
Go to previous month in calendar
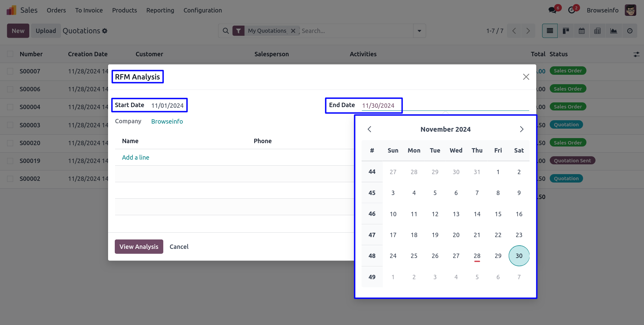369,129
